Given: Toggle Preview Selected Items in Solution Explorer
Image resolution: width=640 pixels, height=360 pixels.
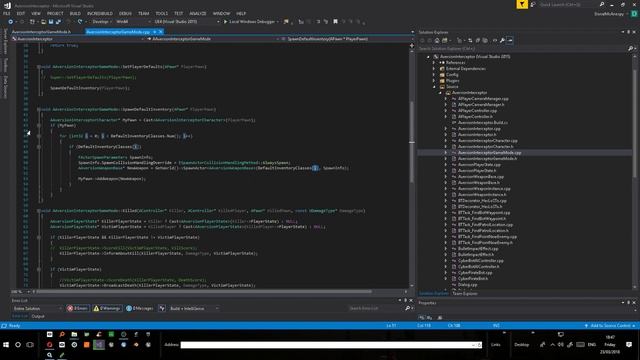Looking at the screenshot, I should pos(510,40).
